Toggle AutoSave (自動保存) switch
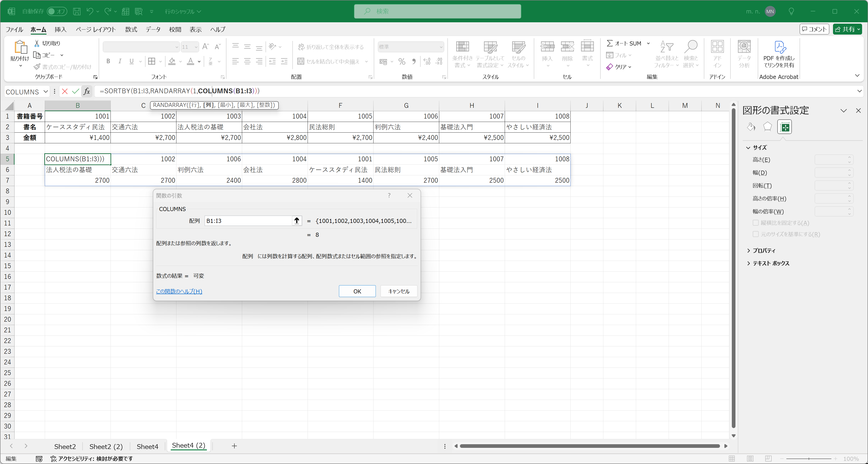This screenshot has height=464, width=868. click(56, 11)
